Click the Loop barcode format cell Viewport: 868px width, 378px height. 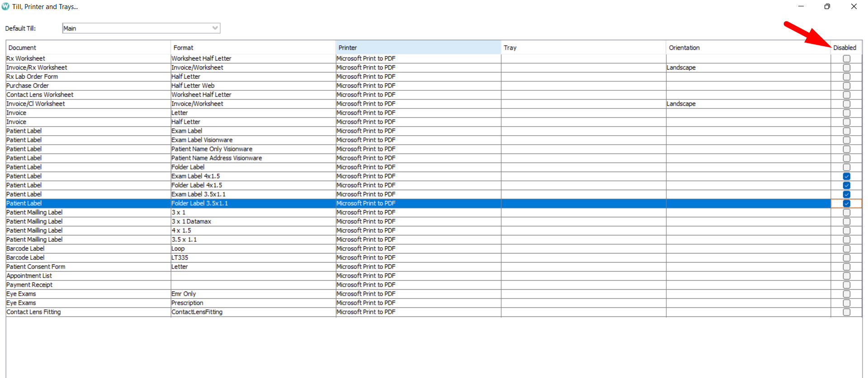[253, 249]
